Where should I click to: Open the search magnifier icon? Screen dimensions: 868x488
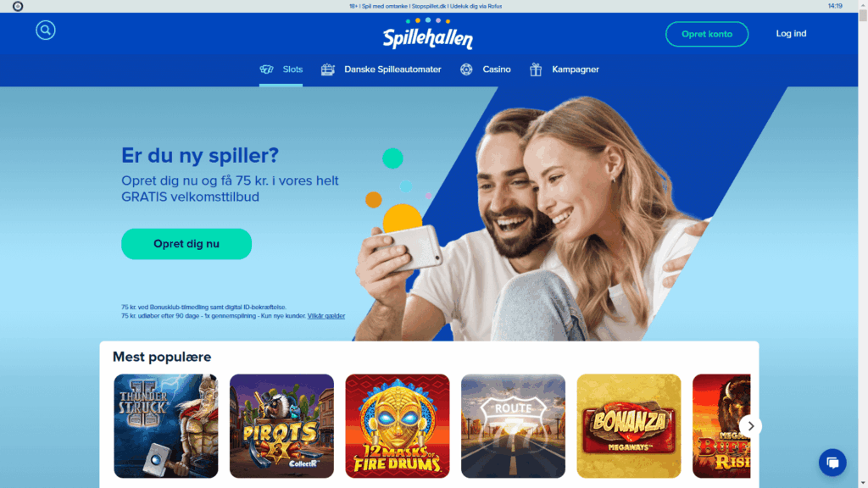tap(46, 30)
